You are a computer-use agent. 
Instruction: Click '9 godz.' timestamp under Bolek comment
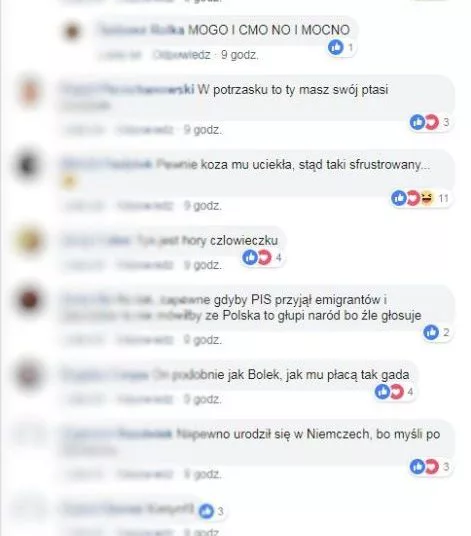[203, 399]
